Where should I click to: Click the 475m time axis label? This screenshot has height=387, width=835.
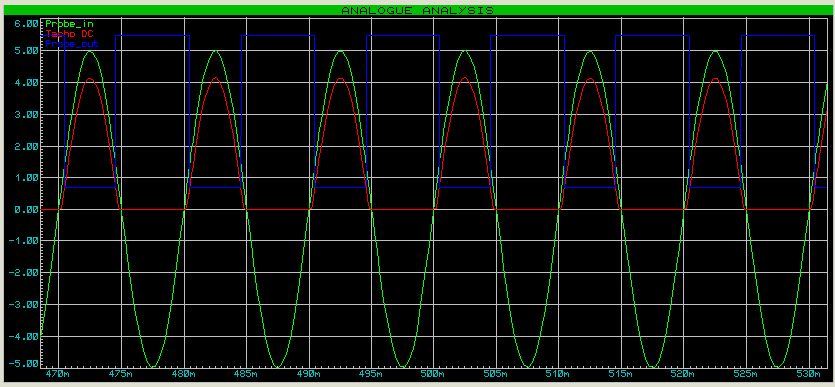click(x=120, y=374)
